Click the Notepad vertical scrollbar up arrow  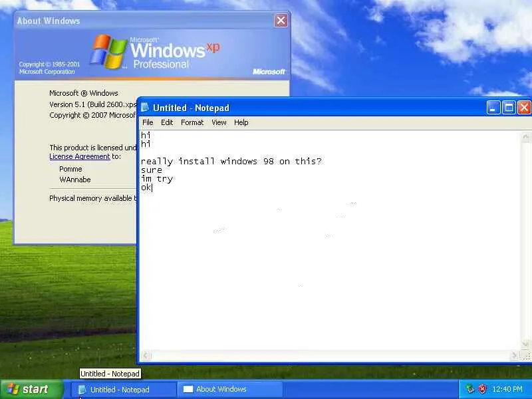pyautogui.click(x=525, y=137)
